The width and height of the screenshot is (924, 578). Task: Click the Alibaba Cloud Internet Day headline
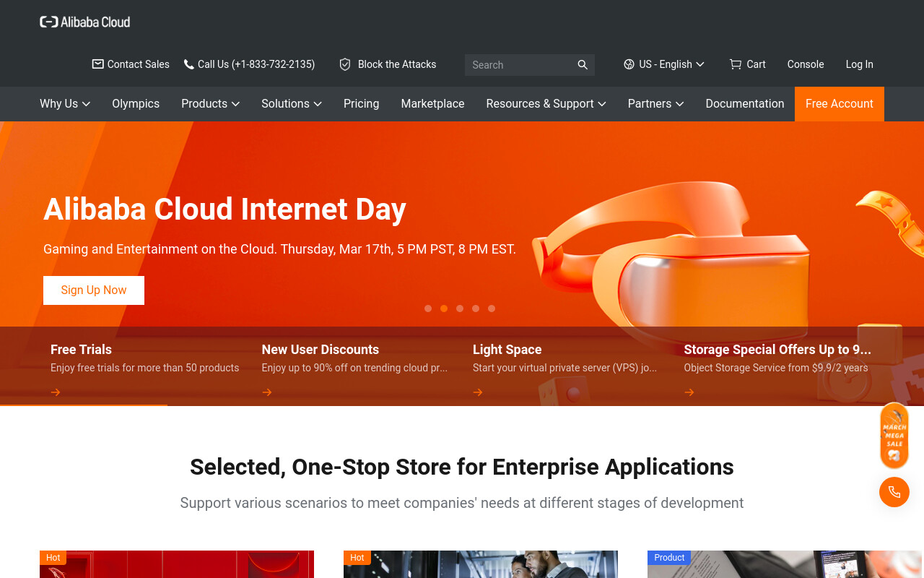(x=225, y=210)
